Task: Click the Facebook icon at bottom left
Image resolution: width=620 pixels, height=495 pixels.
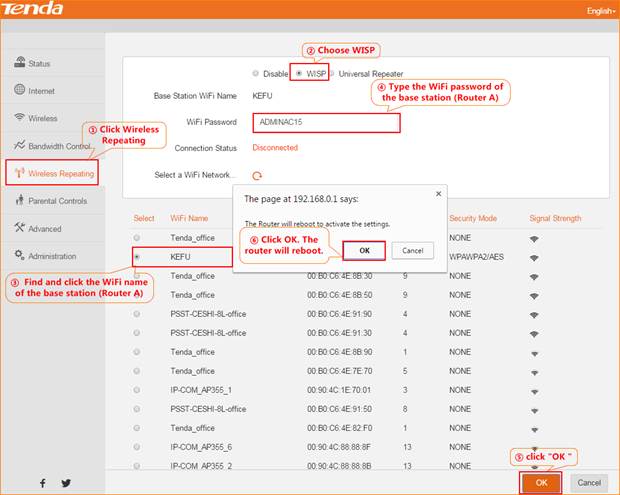Action: (42, 483)
